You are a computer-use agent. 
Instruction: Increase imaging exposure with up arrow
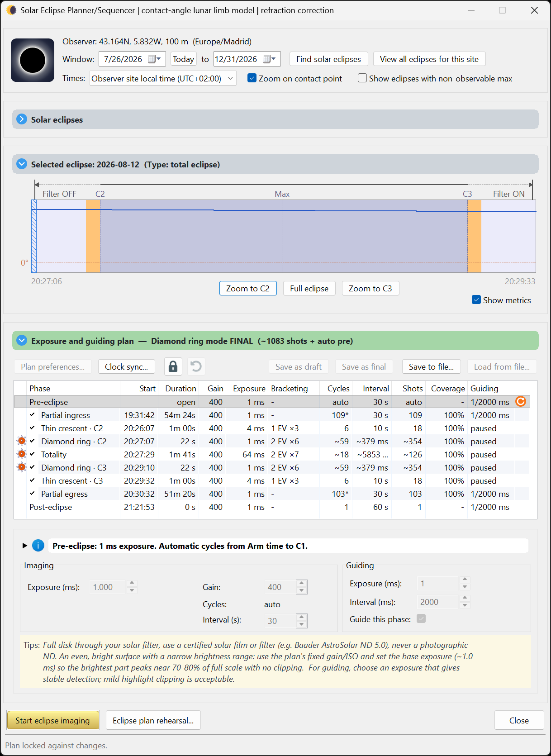[132, 583]
